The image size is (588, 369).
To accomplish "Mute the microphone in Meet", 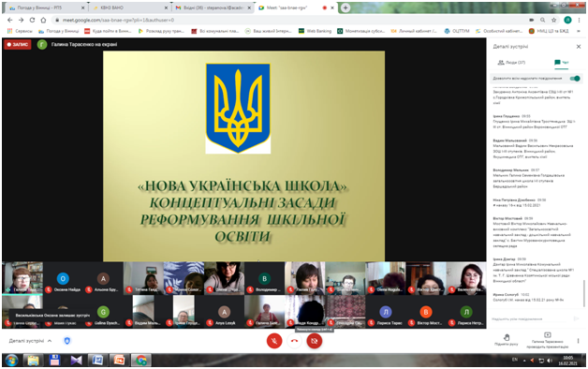I will 274,341.
